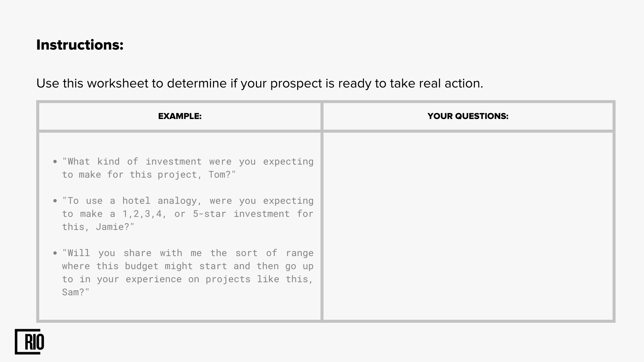
Task: Click the RIO logo icon
Action: point(30,342)
